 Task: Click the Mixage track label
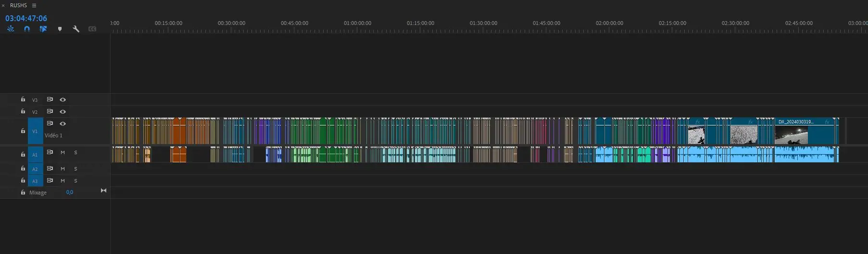click(x=38, y=193)
